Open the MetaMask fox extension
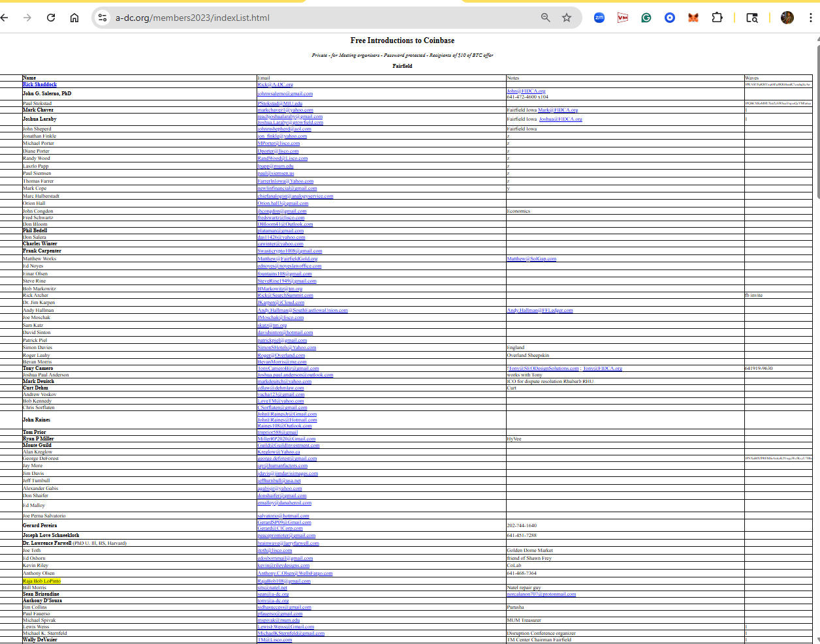 [693, 18]
